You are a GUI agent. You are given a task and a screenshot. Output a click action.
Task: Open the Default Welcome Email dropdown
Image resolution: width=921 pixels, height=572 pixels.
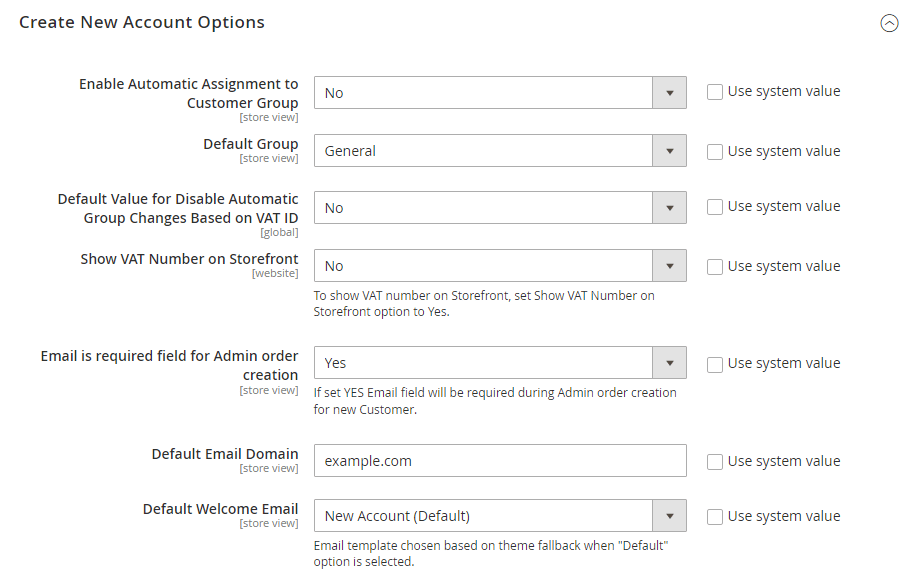point(500,516)
